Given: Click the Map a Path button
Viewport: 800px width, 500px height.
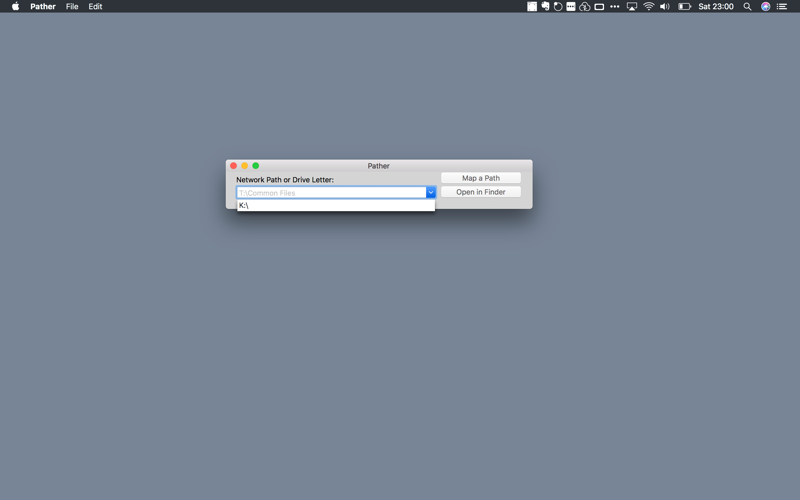Looking at the screenshot, I should tap(481, 178).
